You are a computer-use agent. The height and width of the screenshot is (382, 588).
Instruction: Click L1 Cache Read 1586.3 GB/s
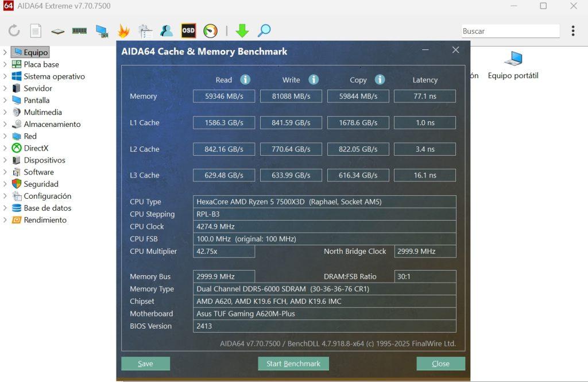click(224, 123)
